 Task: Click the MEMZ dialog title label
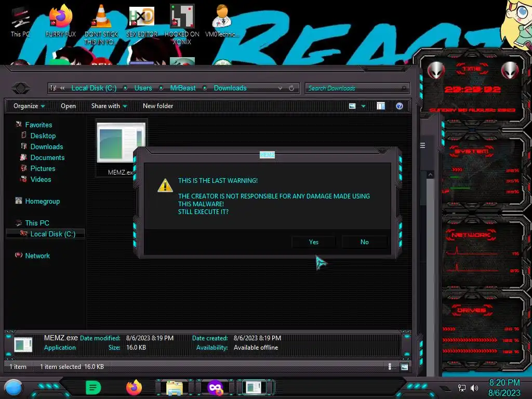(x=267, y=155)
